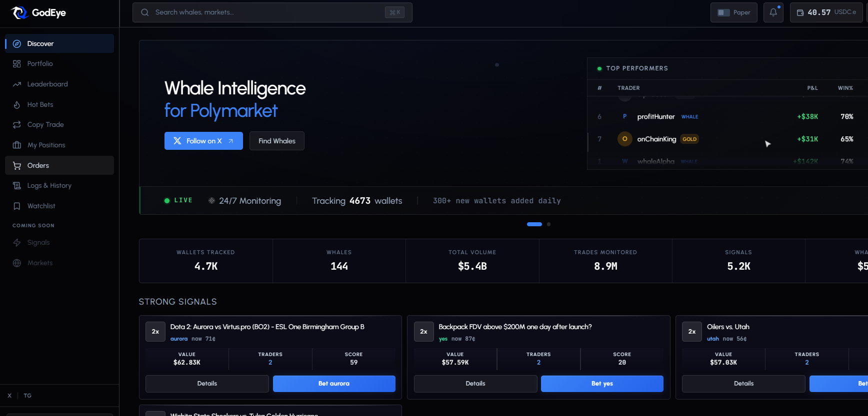The height and width of the screenshot is (416, 868).
Task: Click the wallet icon beside 40.57 balance
Action: tap(800, 12)
